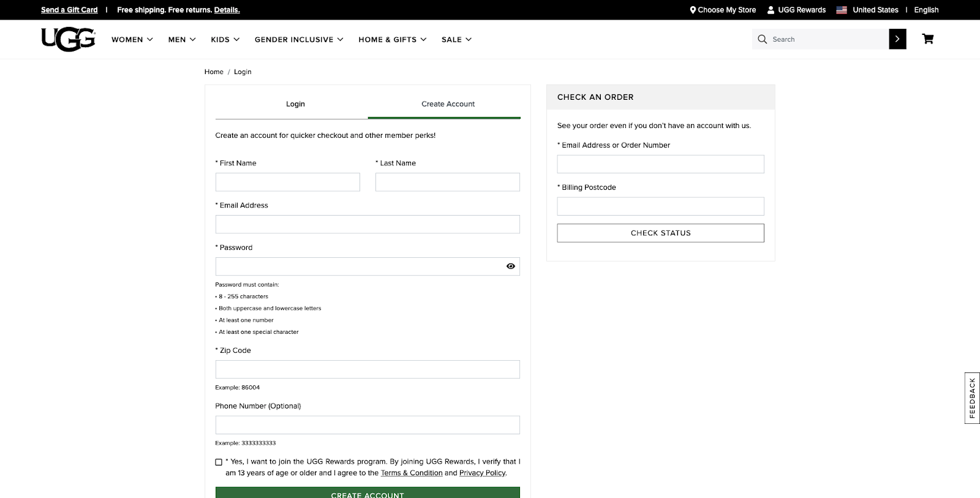Screen dimensions: 980x498
Task: Open the shipping Details link
Action: coord(227,10)
